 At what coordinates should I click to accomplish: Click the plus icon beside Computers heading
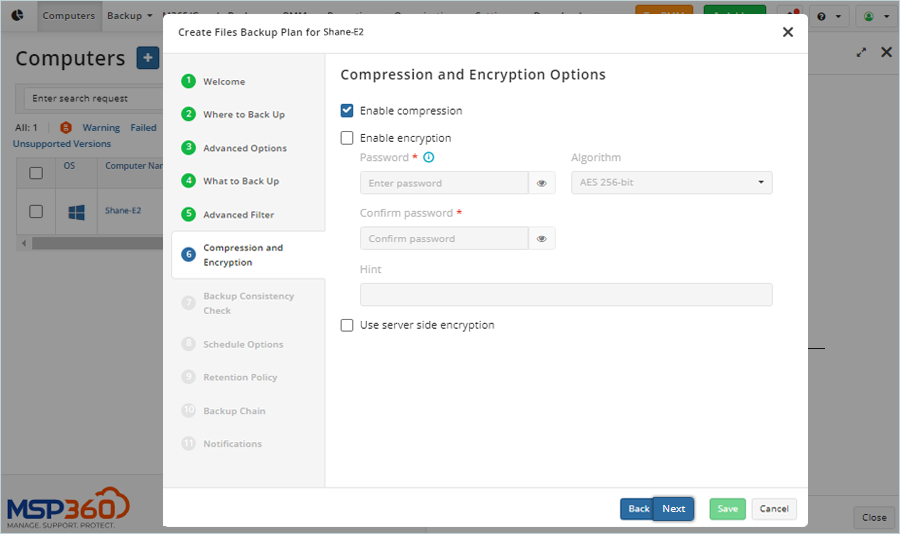148,58
